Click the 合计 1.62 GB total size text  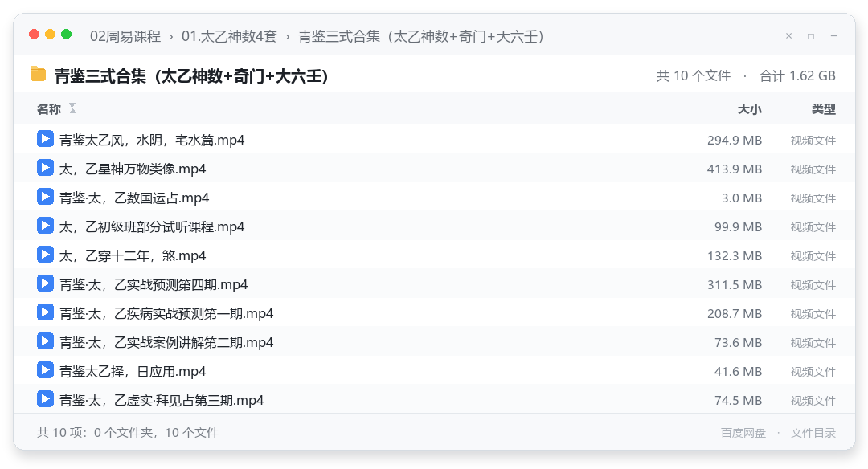(797, 75)
